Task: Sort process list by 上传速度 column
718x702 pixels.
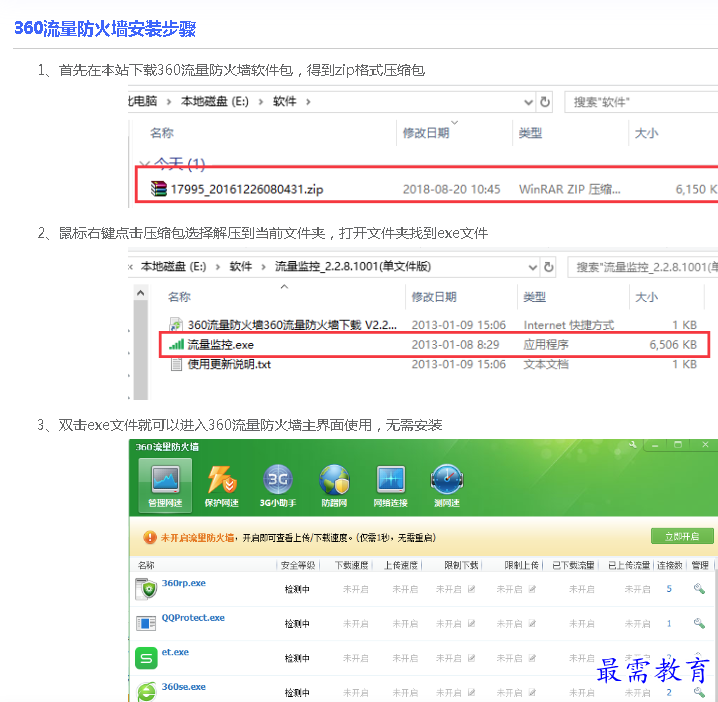Action: [x=401, y=565]
